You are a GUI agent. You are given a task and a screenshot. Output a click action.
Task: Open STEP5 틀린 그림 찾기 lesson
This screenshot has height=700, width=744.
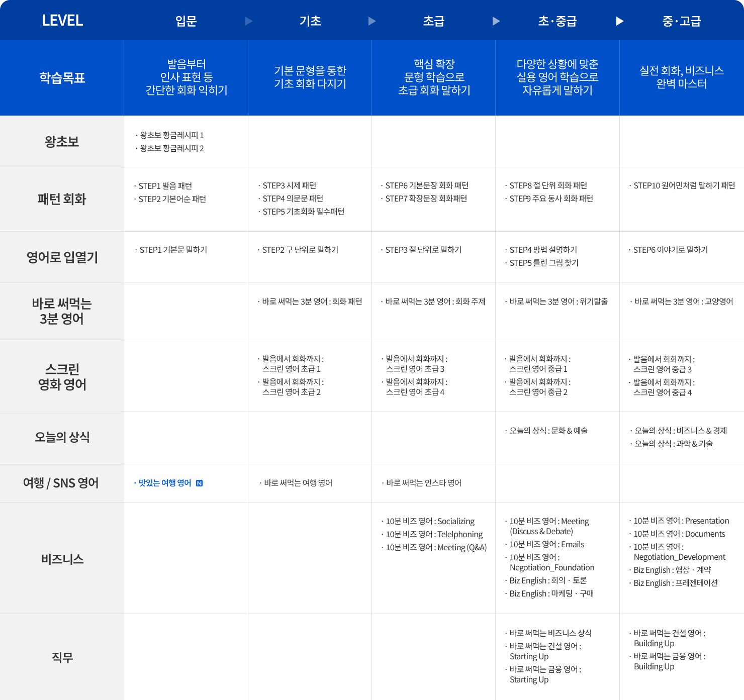point(544,263)
